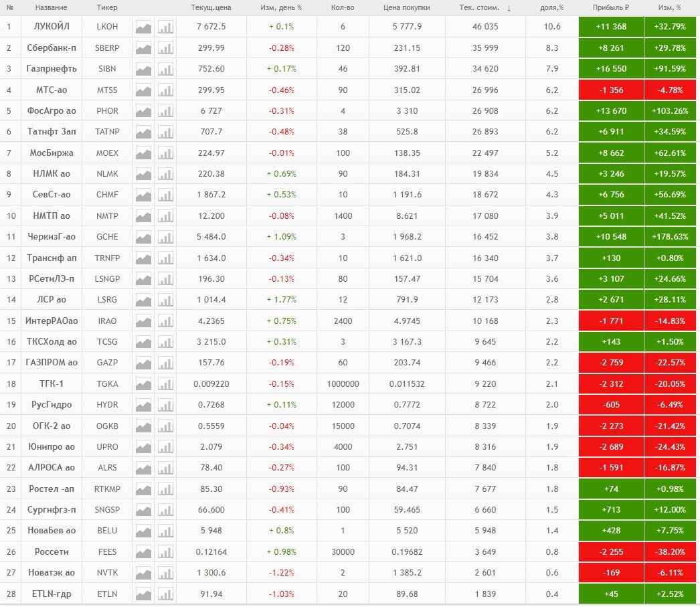Click the +103.26% change cell
The height and width of the screenshot is (607, 700).
point(670,110)
